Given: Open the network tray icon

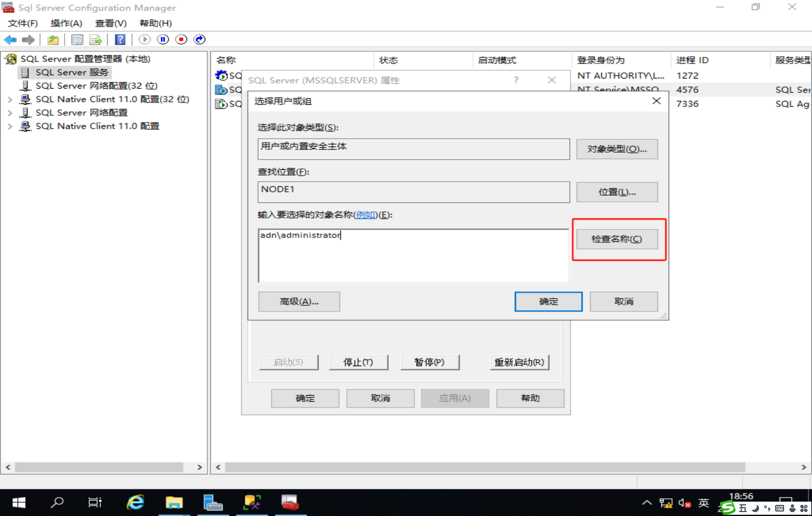Looking at the screenshot, I should tap(666, 503).
